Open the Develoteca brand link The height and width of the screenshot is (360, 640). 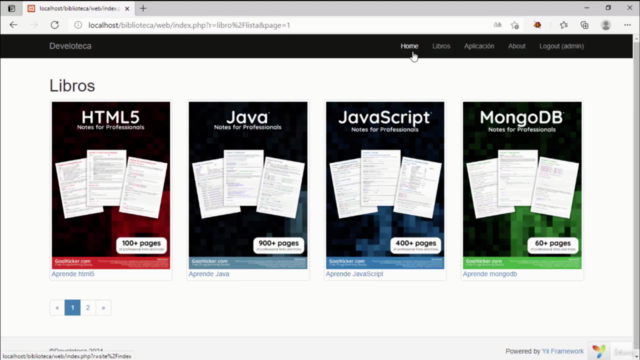70,46
